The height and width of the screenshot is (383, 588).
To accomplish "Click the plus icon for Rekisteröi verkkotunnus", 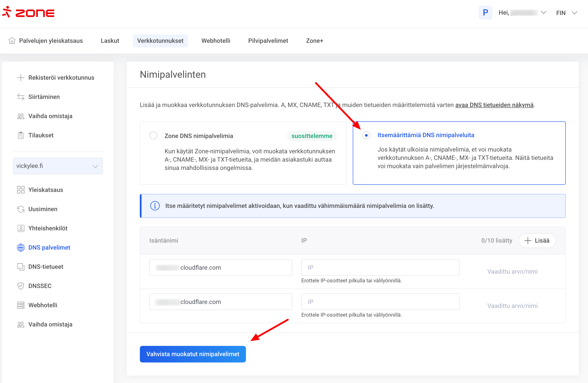I will pos(21,78).
